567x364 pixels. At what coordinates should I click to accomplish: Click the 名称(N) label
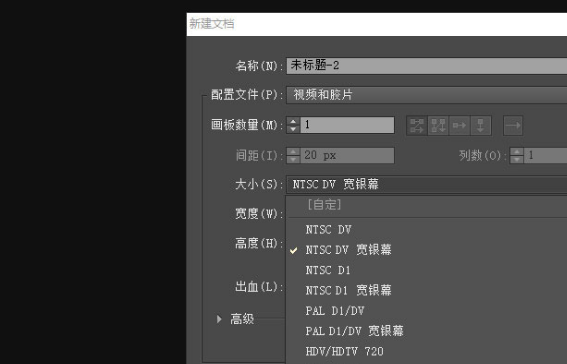pyautogui.click(x=259, y=66)
